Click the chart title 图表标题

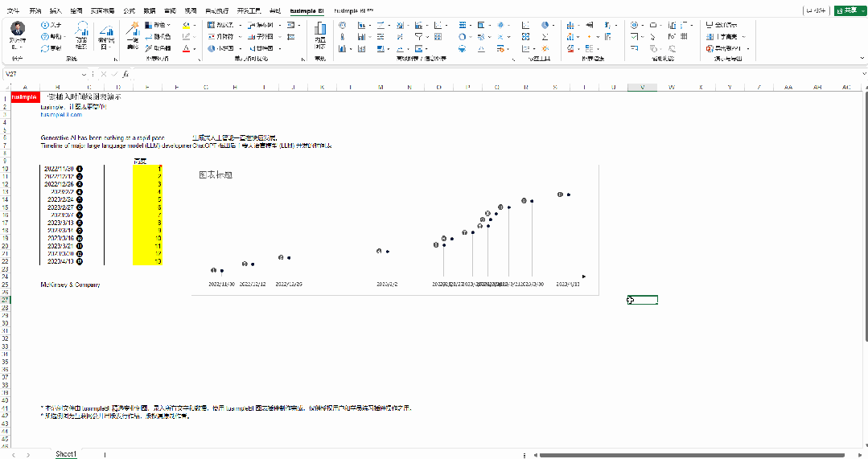216,174
